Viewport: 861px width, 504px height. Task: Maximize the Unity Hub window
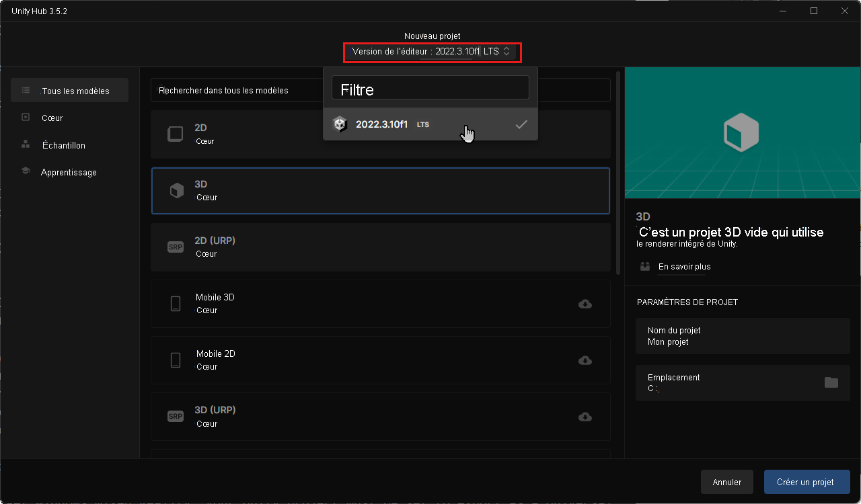pyautogui.click(x=814, y=11)
